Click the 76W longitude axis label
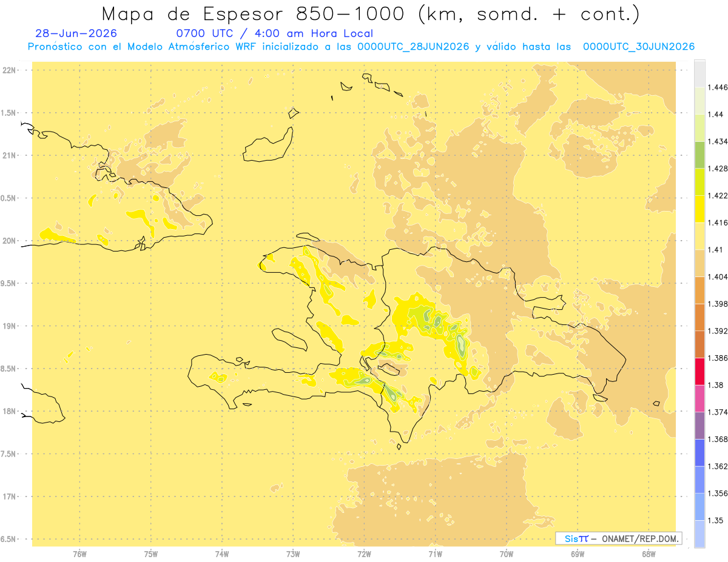The height and width of the screenshot is (562, 728). tap(79, 554)
